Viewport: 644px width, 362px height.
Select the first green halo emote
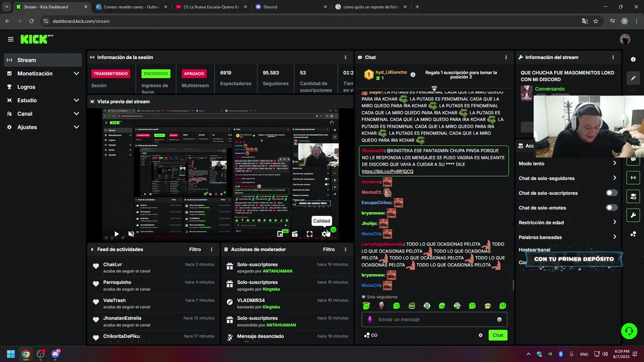366,306
